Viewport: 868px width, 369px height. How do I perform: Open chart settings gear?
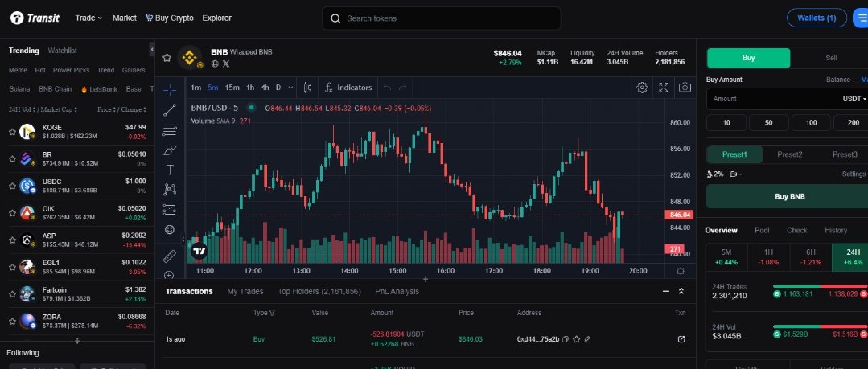[642, 88]
